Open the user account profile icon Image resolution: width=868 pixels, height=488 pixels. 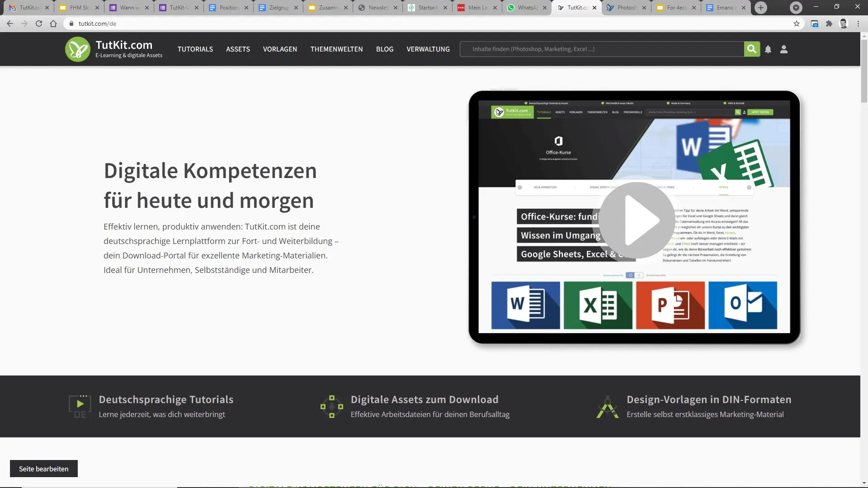coord(784,49)
